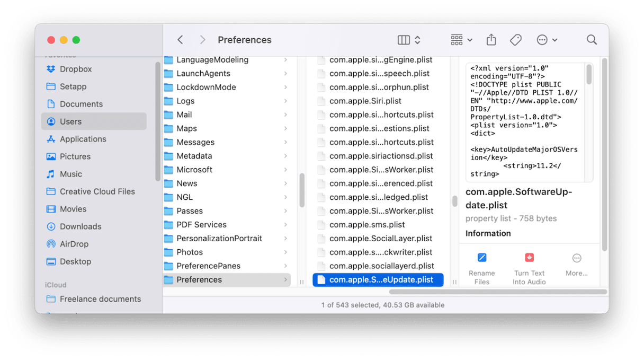The image size is (644, 360).
Task: Select the LockdownMode folder
Action: click(227, 87)
